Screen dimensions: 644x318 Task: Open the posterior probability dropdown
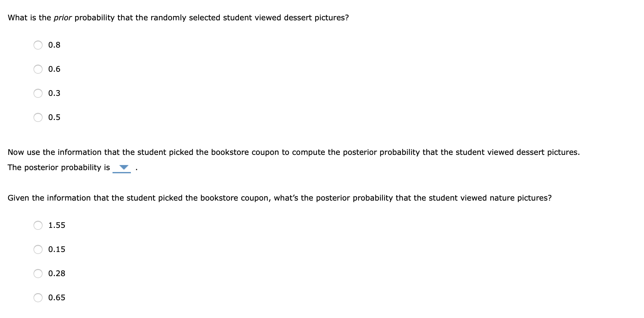[123, 167]
